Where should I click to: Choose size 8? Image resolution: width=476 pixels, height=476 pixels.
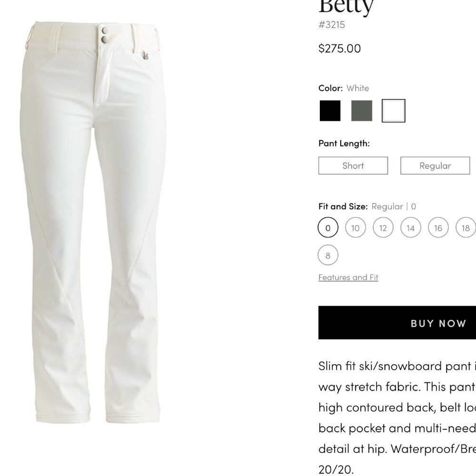[328, 255]
